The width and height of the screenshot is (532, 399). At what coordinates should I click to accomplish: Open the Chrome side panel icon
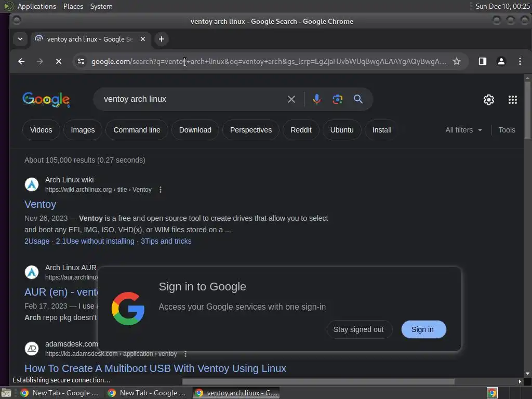tap(483, 61)
